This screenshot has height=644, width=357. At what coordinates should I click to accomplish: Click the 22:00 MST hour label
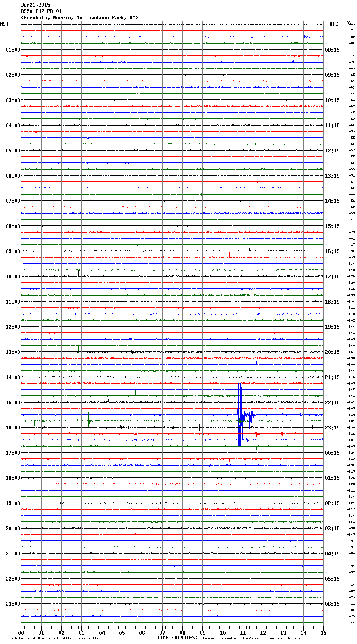pos(13,579)
